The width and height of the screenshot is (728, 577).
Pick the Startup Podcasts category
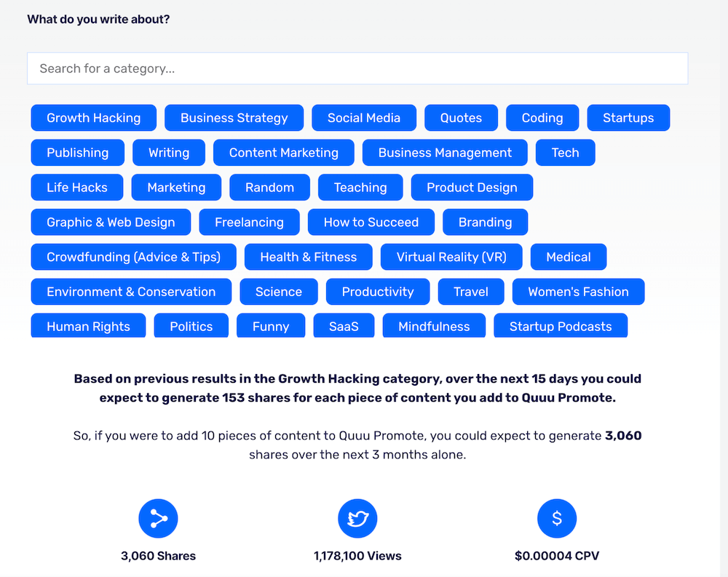pos(561,326)
